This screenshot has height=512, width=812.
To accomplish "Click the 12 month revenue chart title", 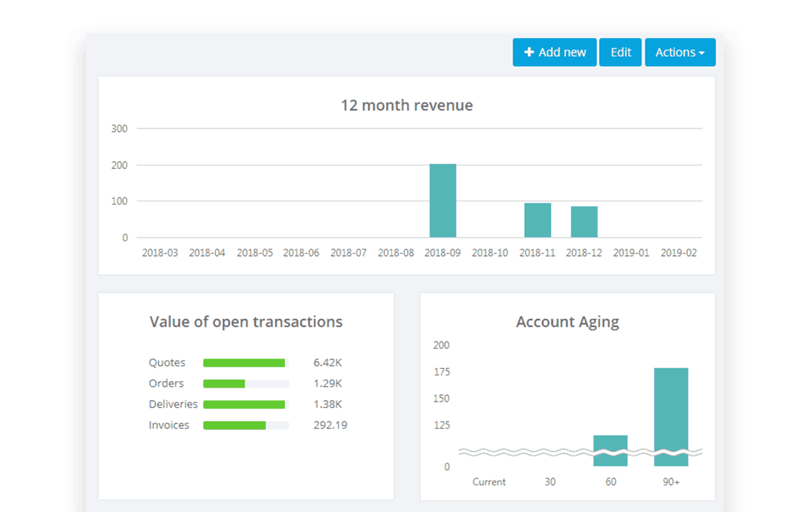I will coord(407,105).
